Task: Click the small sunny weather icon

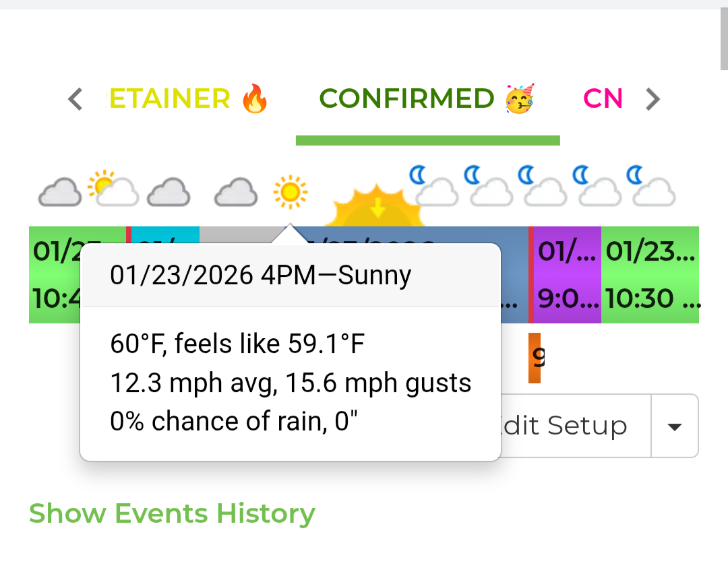Action: point(290,192)
